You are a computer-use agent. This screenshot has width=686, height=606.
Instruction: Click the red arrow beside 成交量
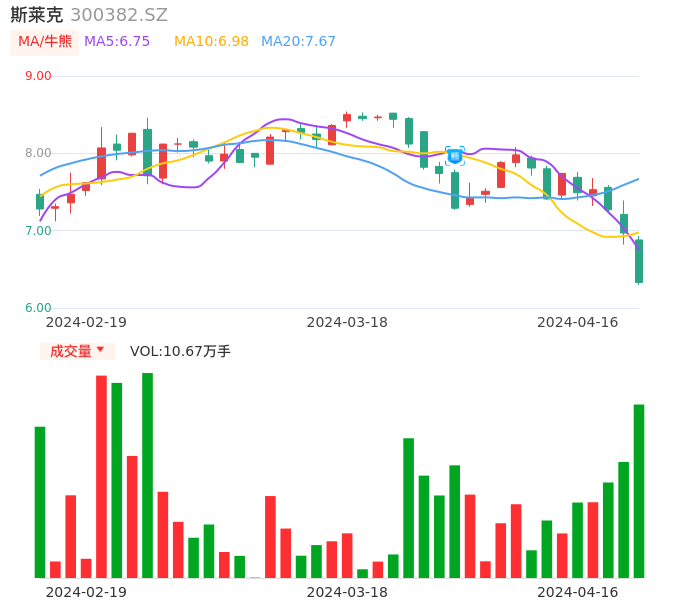point(100,351)
